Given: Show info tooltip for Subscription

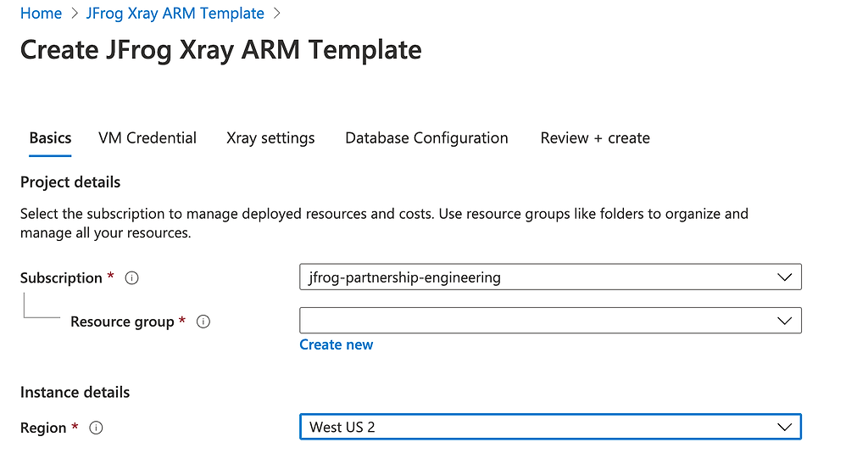Looking at the screenshot, I should 131,277.
